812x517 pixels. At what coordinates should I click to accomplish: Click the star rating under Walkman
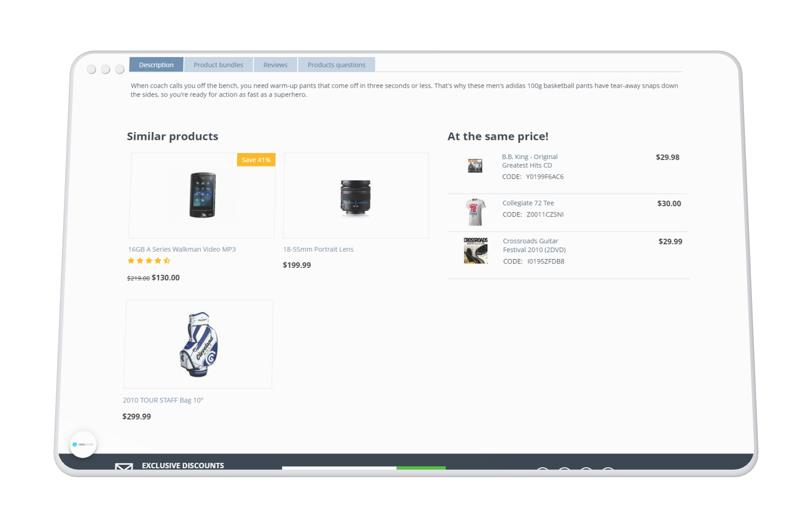click(149, 261)
